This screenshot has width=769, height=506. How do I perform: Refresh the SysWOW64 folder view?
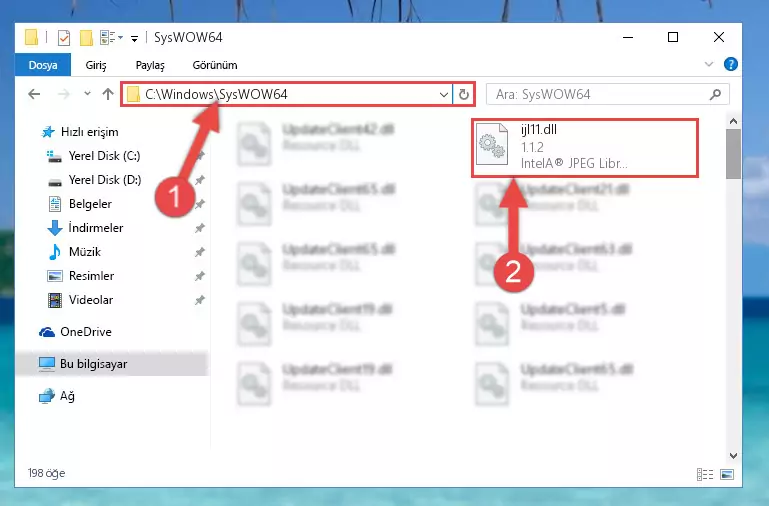coord(463,94)
